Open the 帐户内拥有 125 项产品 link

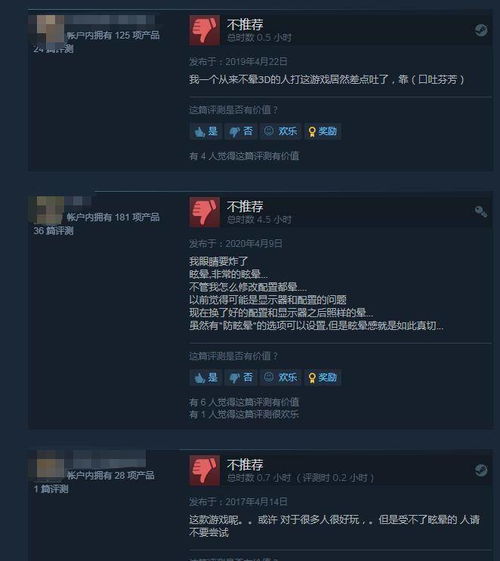[113, 35]
